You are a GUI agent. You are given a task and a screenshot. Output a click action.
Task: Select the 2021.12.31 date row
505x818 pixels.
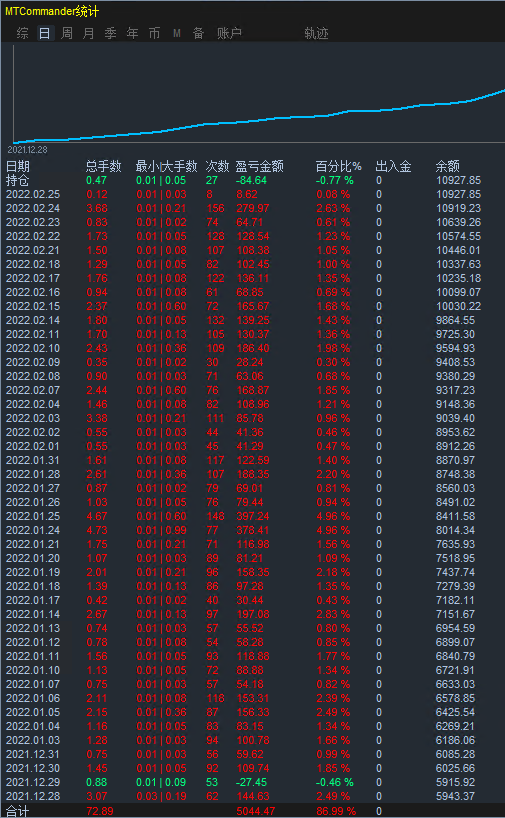(x=33, y=754)
